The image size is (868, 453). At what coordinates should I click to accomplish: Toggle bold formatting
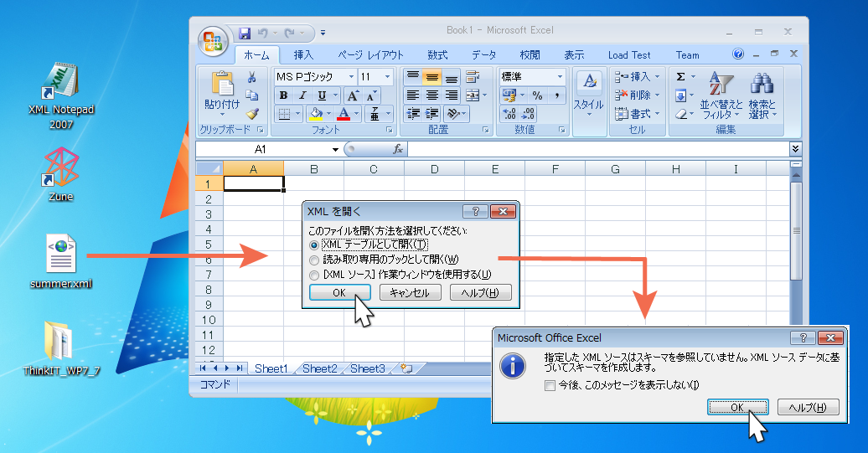283,95
